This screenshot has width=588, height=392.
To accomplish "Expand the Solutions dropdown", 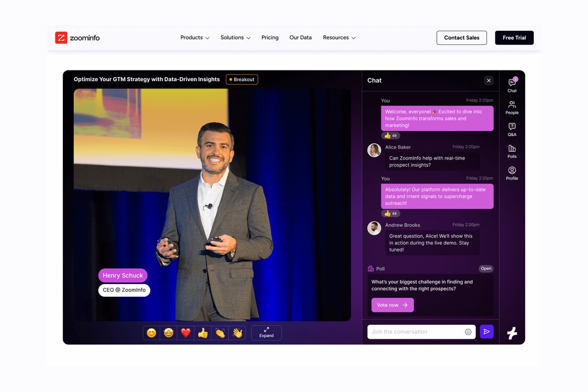I will point(235,38).
